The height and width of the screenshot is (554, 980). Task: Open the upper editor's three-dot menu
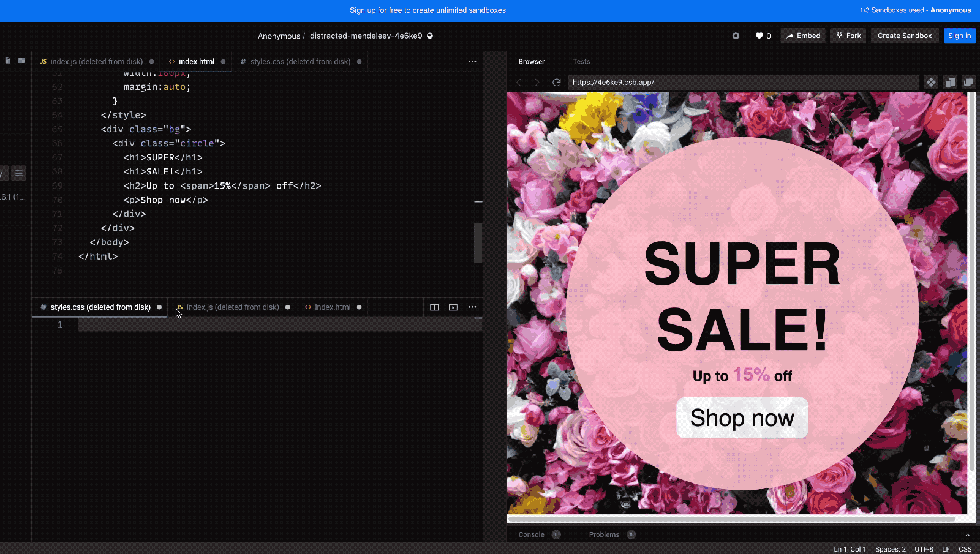point(472,62)
